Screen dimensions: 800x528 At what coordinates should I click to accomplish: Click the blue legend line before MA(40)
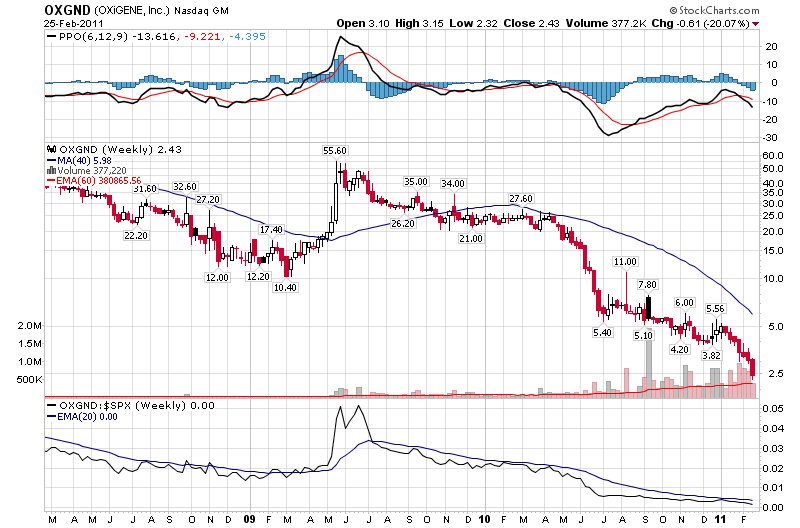[x=51, y=161]
